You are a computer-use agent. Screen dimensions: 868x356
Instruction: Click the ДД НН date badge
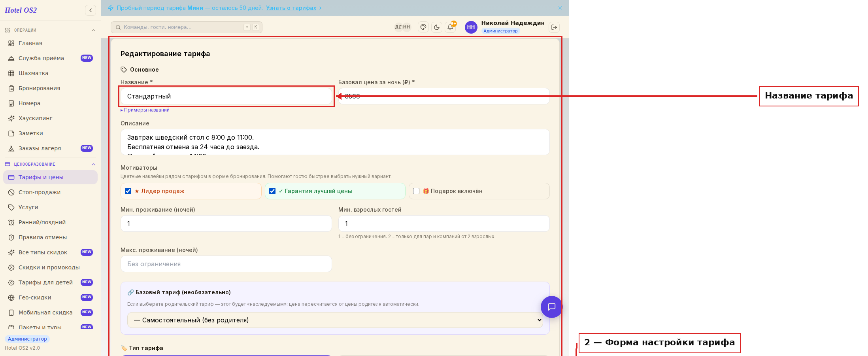coord(402,27)
